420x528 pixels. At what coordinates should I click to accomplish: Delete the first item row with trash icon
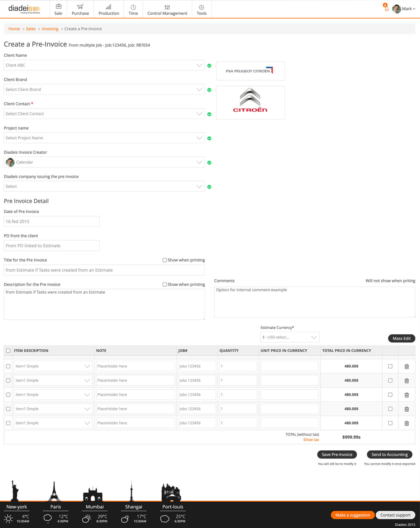tap(407, 366)
